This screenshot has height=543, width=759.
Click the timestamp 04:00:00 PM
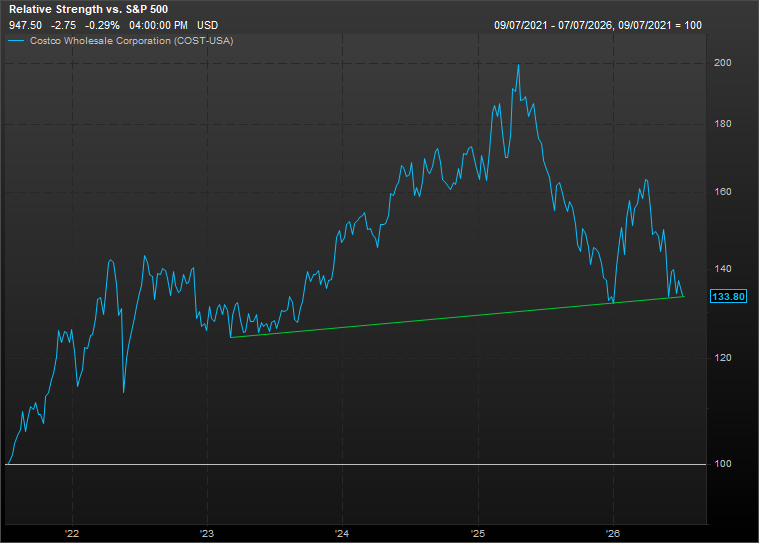point(158,25)
